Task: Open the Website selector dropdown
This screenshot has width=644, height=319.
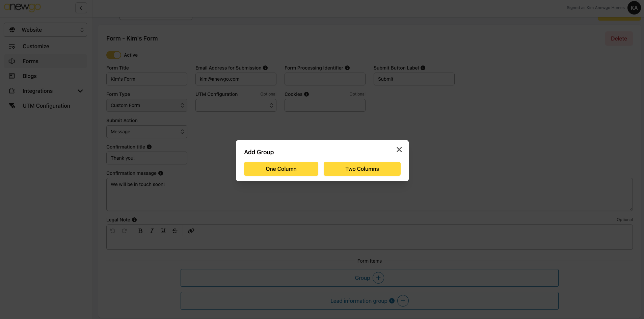Action: (45, 30)
